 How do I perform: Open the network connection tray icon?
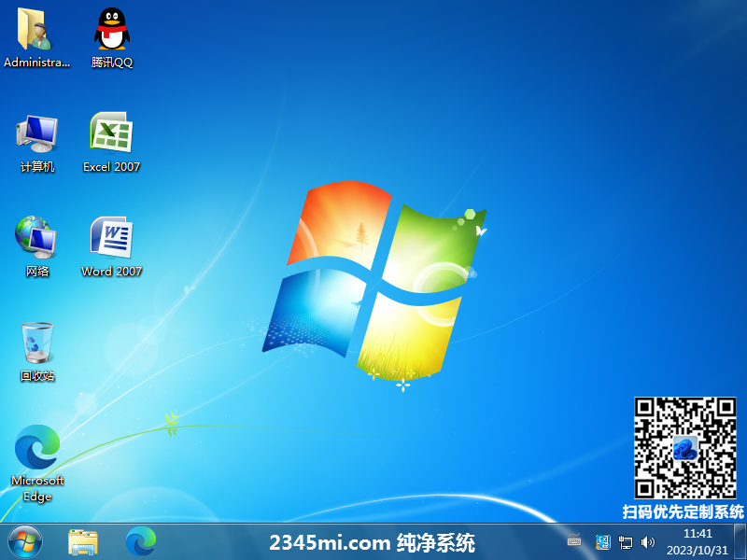(x=626, y=541)
